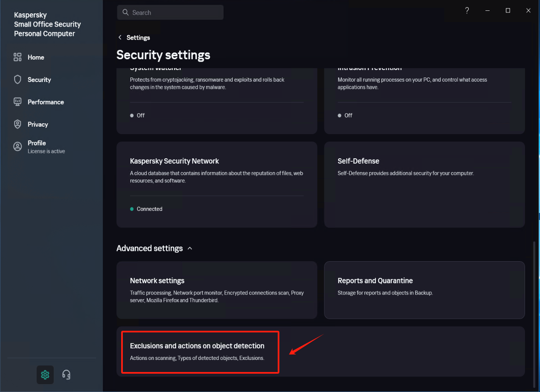540x392 pixels.
Task: Click the Profile user icon
Action: pos(17,146)
